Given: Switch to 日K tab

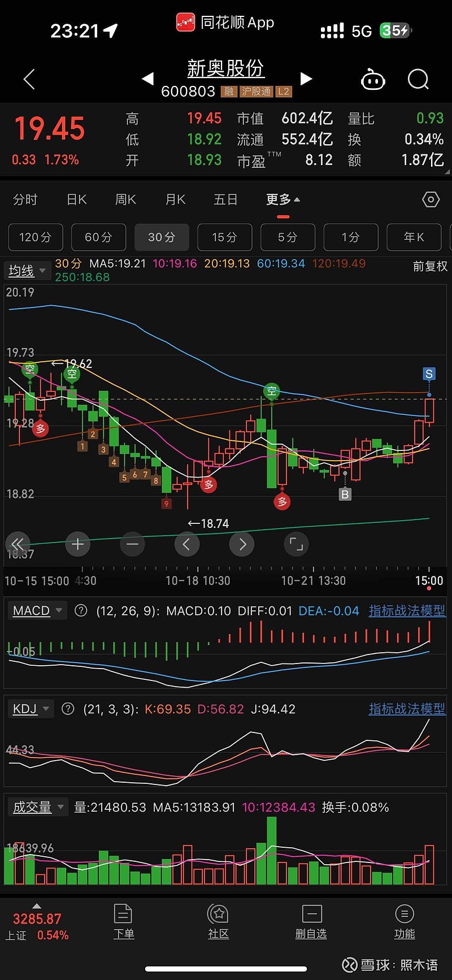Looking at the screenshot, I should [77, 200].
